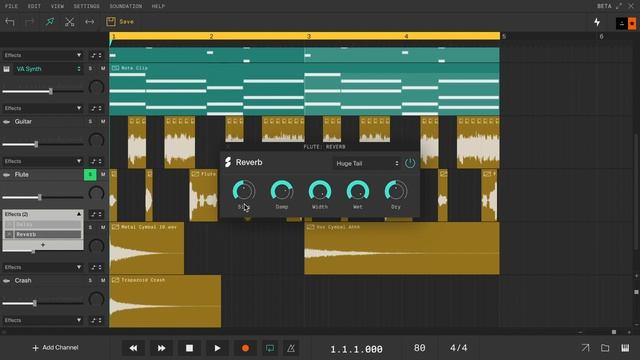Click the Save button
This screenshot has height=360, width=640.
pos(120,22)
